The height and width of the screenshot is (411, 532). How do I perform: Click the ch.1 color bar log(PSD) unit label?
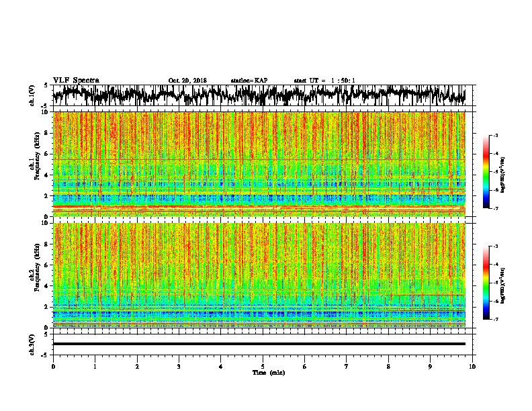[503, 175]
